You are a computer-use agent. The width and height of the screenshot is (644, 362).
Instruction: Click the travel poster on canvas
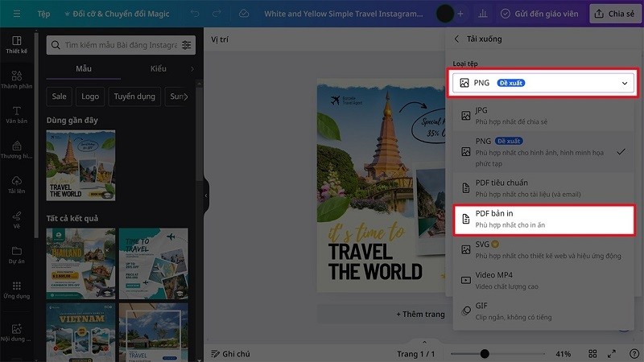pos(381,186)
